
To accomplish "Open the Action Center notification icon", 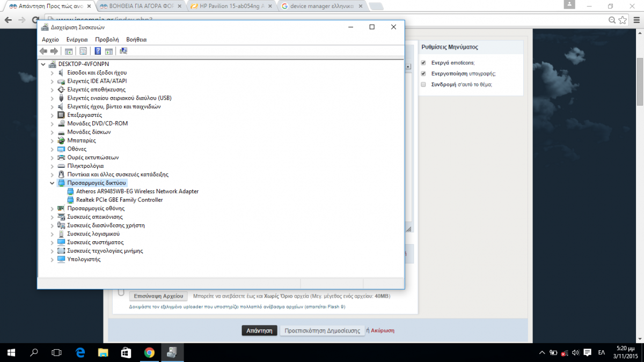I will (587, 352).
